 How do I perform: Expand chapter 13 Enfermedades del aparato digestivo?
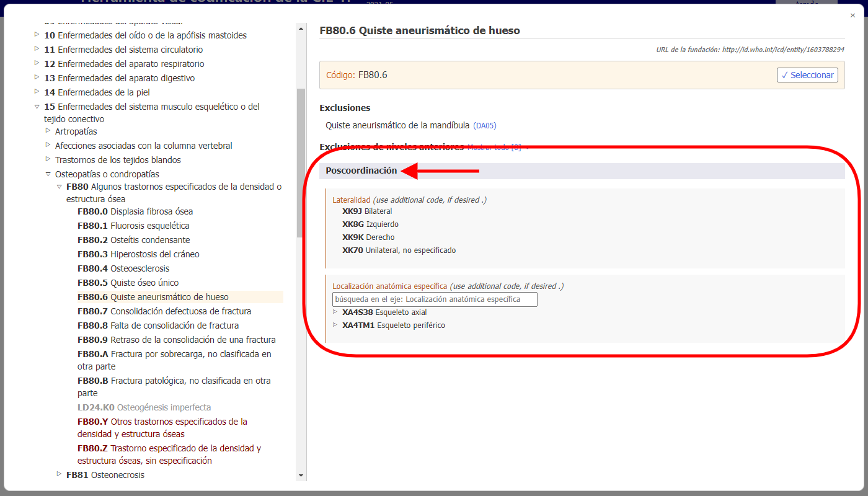coord(37,77)
